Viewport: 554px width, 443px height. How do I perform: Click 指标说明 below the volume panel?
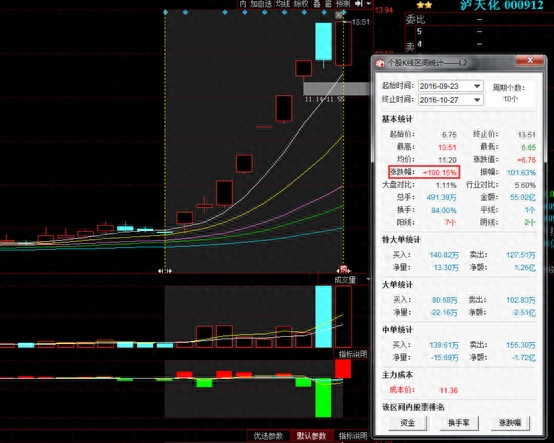coord(353,354)
